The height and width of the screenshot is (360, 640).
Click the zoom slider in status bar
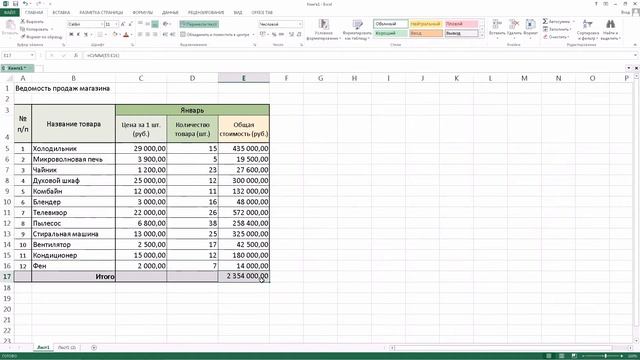click(x=606, y=356)
